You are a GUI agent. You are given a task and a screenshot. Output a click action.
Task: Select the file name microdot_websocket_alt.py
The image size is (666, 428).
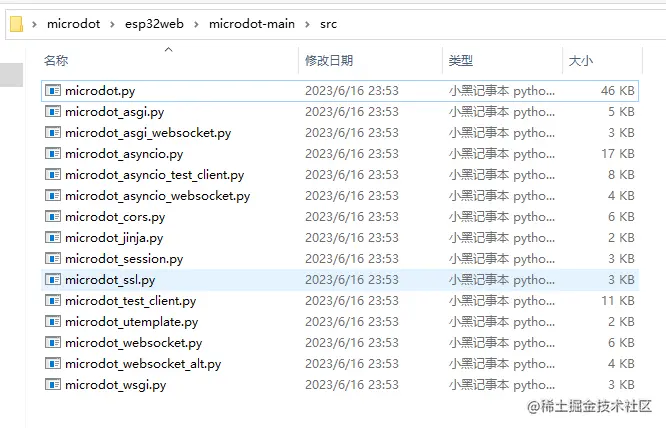click(x=143, y=364)
